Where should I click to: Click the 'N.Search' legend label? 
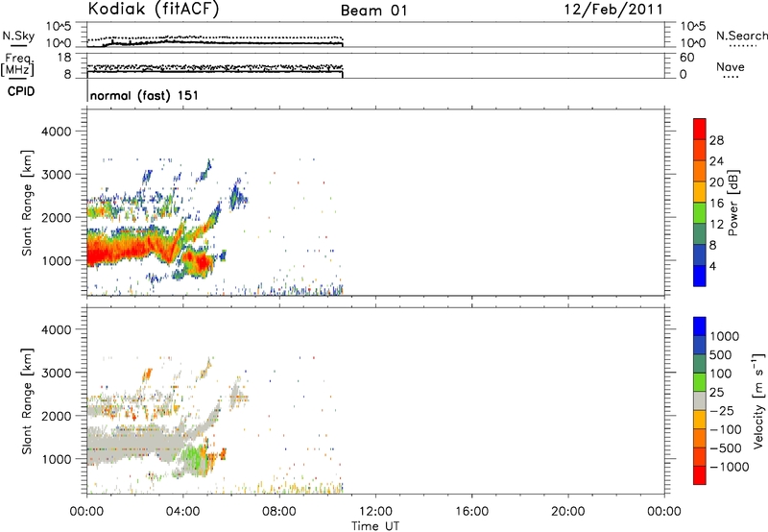[741, 36]
